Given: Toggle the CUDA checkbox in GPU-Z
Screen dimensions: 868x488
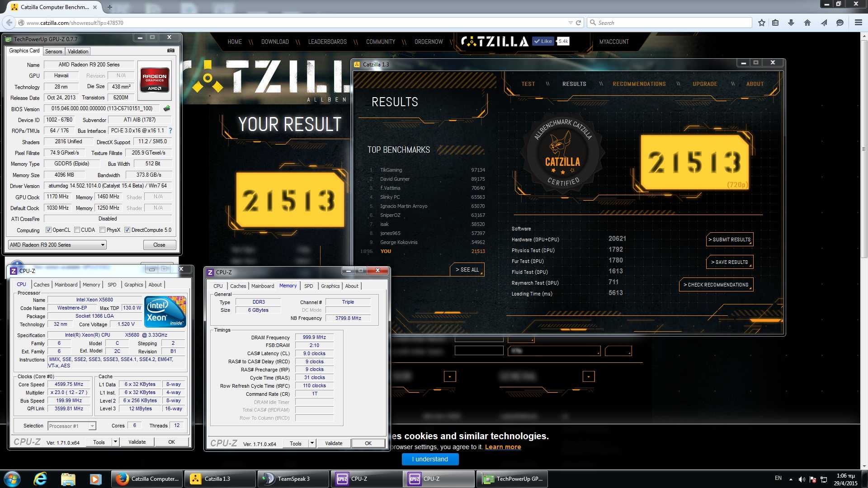Looking at the screenshot, I should [77, 230].
